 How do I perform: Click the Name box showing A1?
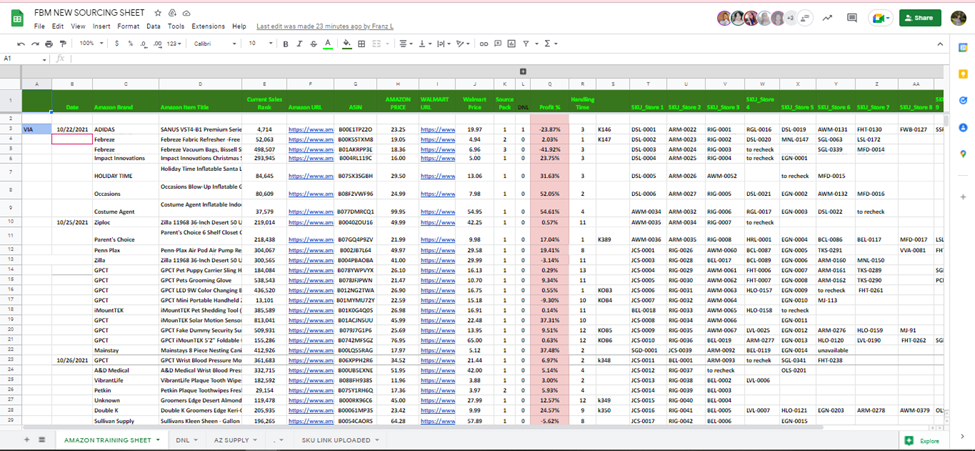point(25,58)
